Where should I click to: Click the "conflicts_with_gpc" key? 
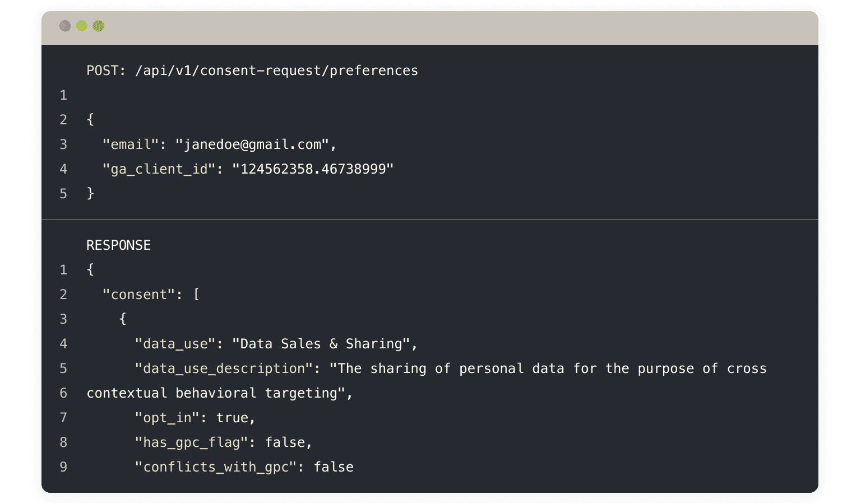pos(216,467)
